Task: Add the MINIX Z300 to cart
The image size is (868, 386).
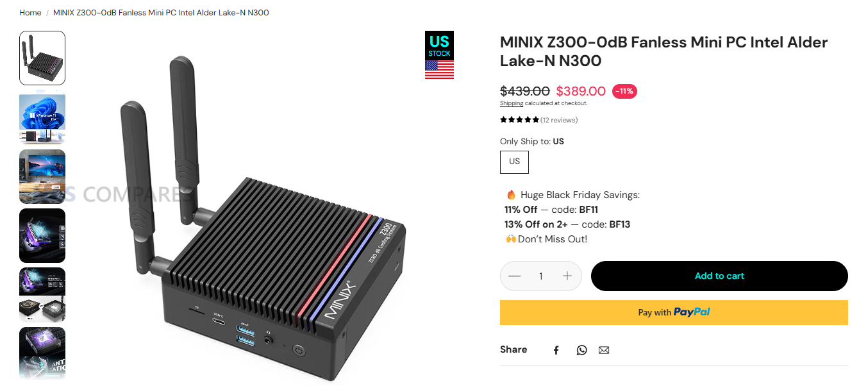Action: tap(719, 276)
